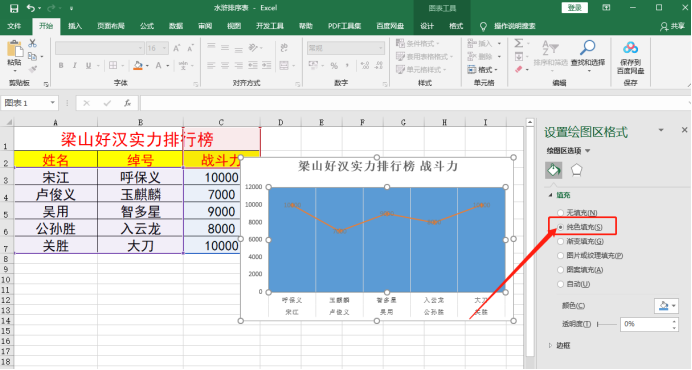Click the Share (共享) button
The width and height of the screenshot is (692, 370).
click(x=672, y=26)
